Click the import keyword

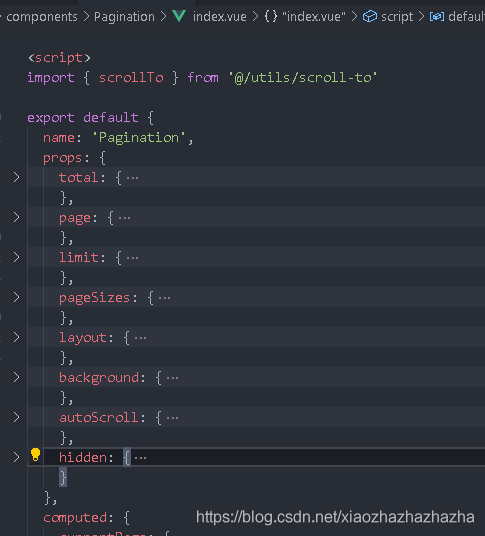tap(51, 78)
